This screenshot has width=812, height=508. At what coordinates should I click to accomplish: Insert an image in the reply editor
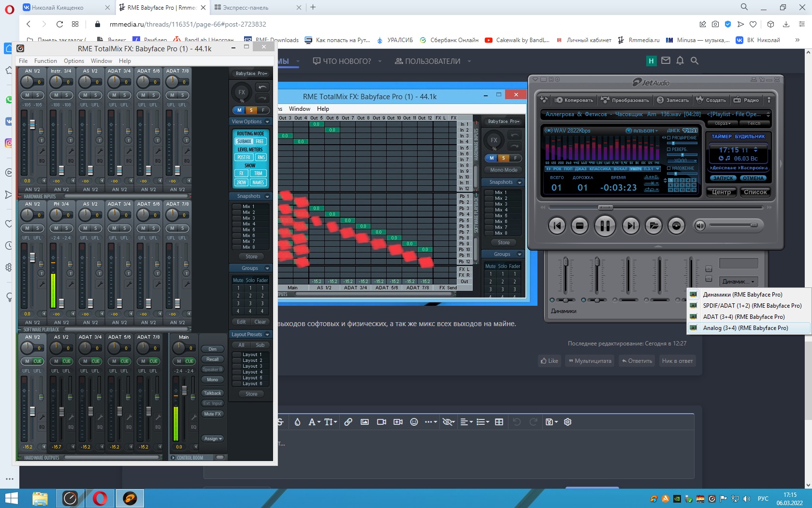pyautogui.click(x=364, y=422)
